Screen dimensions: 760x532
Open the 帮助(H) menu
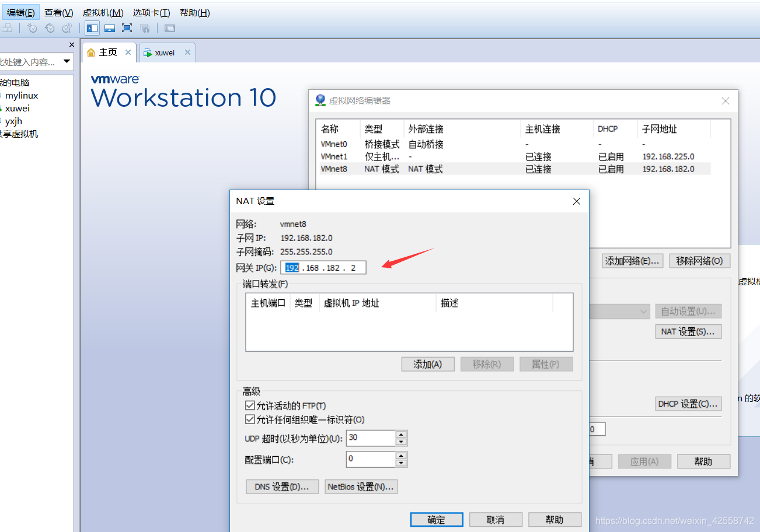195,12
